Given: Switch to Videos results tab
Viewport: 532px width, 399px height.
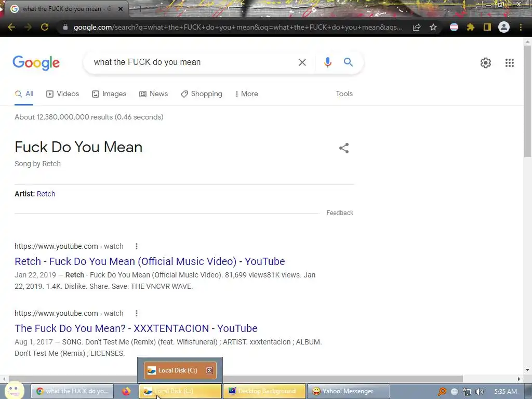Looking at the screenshot, I should [x=63, y=94].
